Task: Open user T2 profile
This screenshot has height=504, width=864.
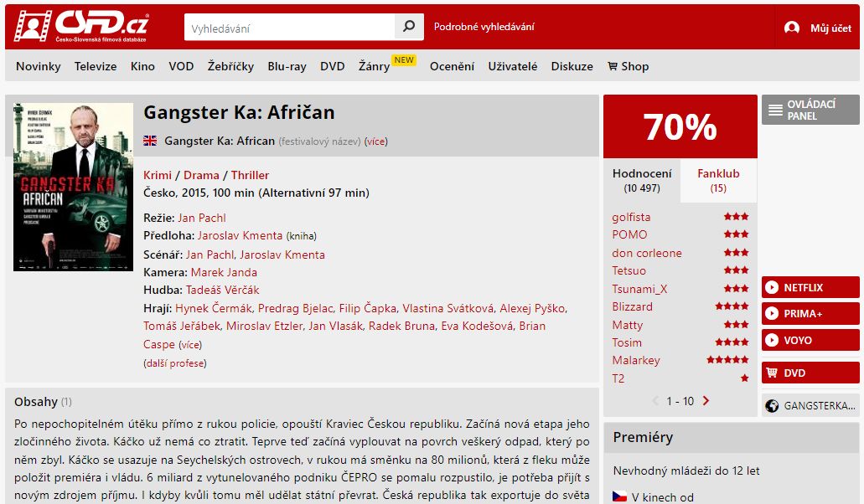Action: click(618, 378)
